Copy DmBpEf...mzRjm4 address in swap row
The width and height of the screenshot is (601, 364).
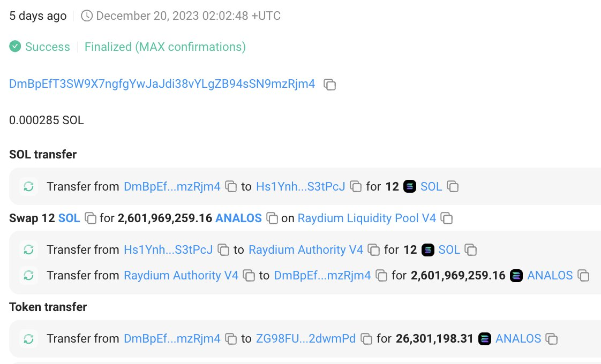point(381,276)
